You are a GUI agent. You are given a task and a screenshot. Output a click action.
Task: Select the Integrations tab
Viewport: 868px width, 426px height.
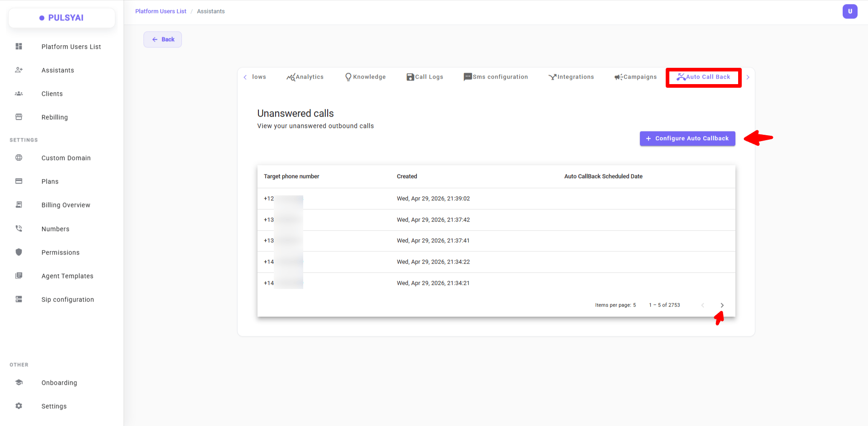[x=571, y=77]
